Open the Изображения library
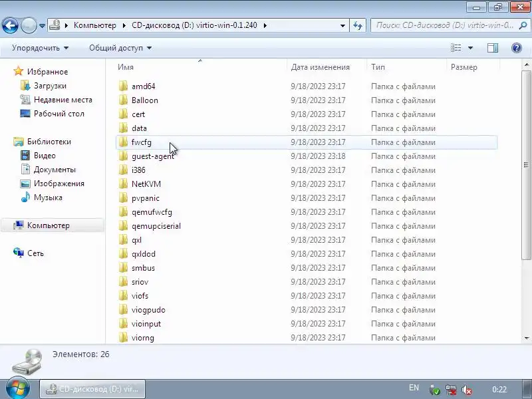This screenshot has height=399, width=532. (x=59, y=184)
